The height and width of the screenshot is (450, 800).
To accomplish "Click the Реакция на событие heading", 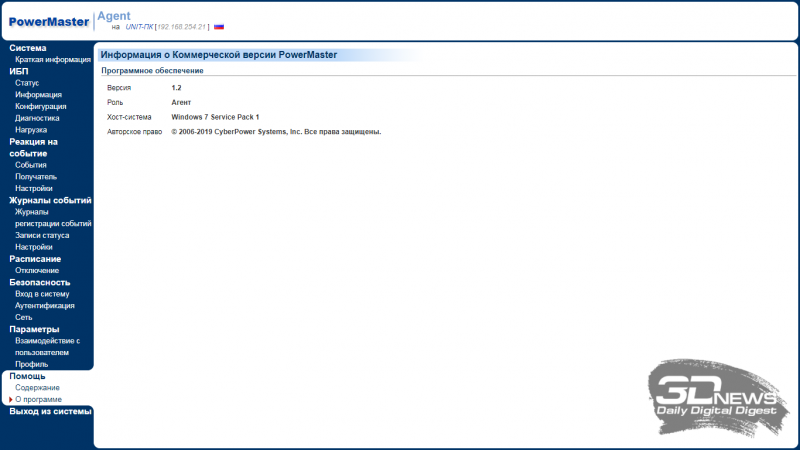I will [33, 148].
